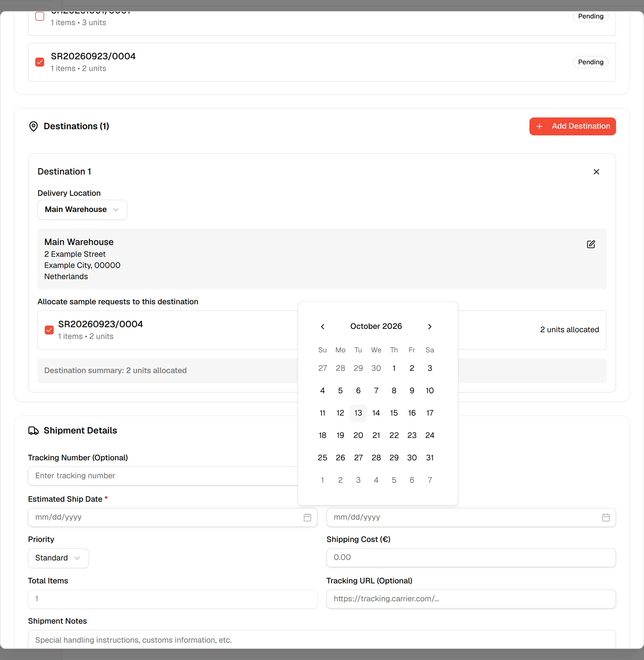Click "2 units allocated" text

tap(569, 330)
